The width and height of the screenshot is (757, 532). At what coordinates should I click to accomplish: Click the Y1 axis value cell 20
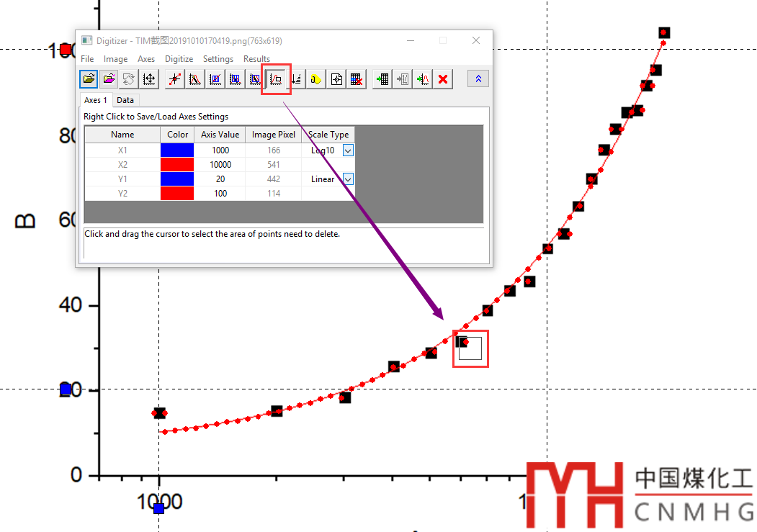click(220, 179)
